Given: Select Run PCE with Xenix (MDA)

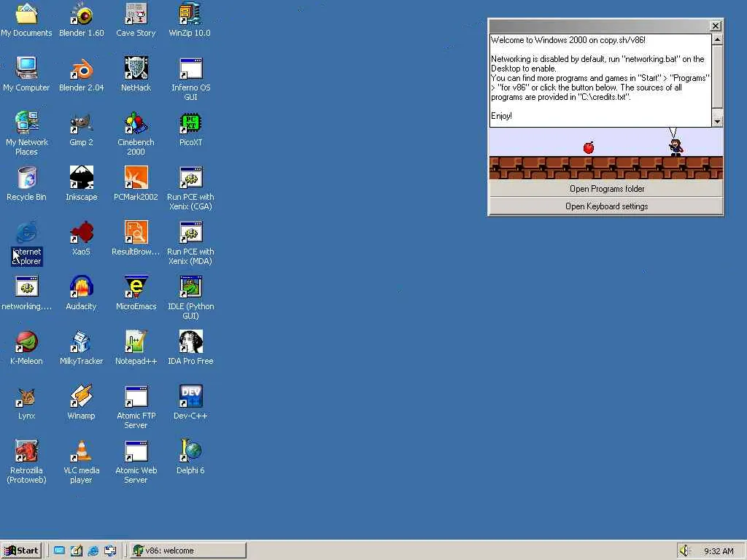Looking at the screenshot, I should [190, 233].
